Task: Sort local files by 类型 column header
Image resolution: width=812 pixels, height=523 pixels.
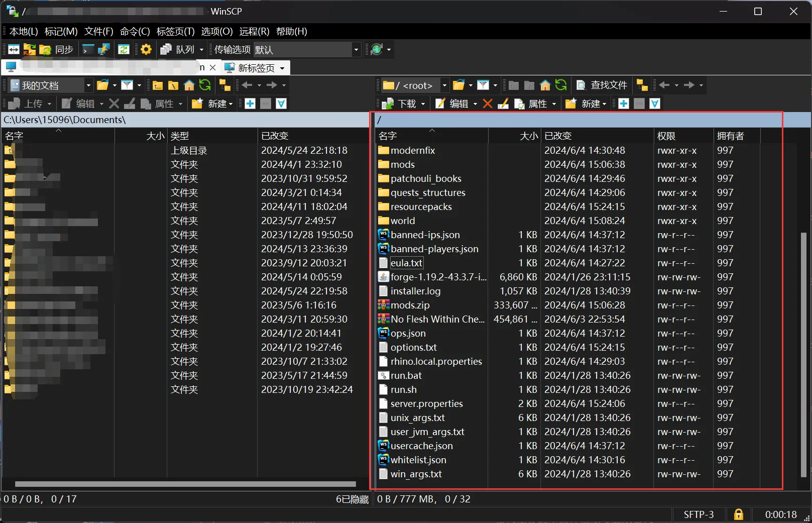Action: tap(212, 136)
